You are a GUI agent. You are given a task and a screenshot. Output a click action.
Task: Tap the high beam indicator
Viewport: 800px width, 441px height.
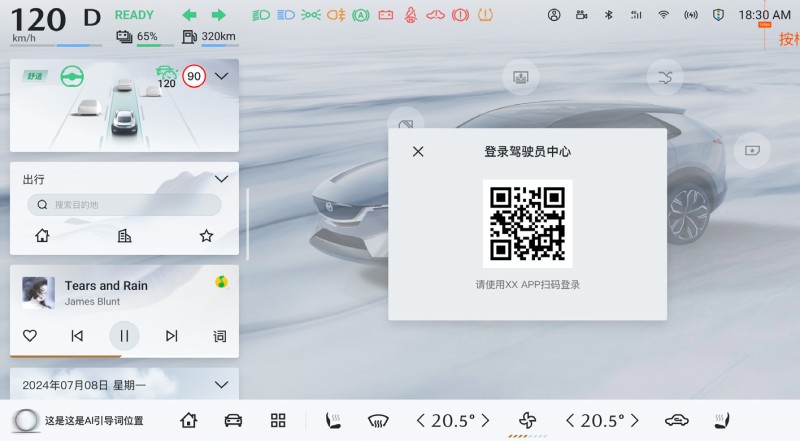click(x=286, y=15)
